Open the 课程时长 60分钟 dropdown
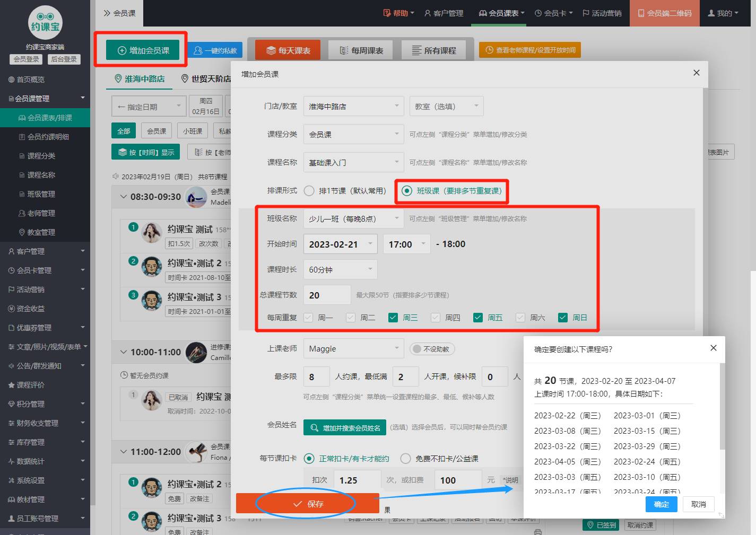Screen dimensions: 756x535 (341, 269)
